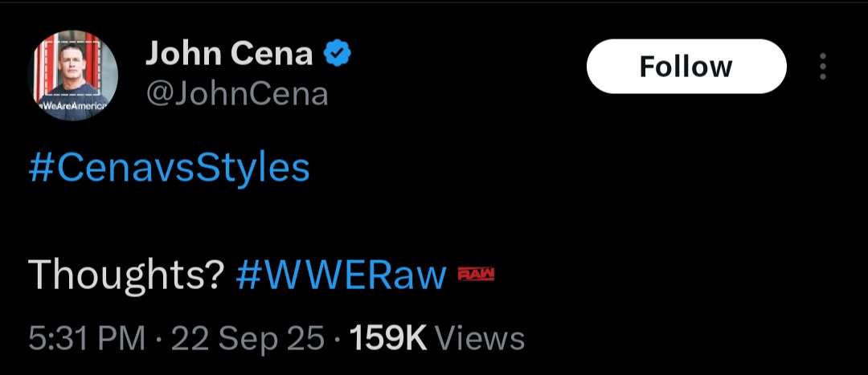Click the "Thoughts?" tweet text
The height and width of the screenshot is (375, 868).
(x=125, y=276)
